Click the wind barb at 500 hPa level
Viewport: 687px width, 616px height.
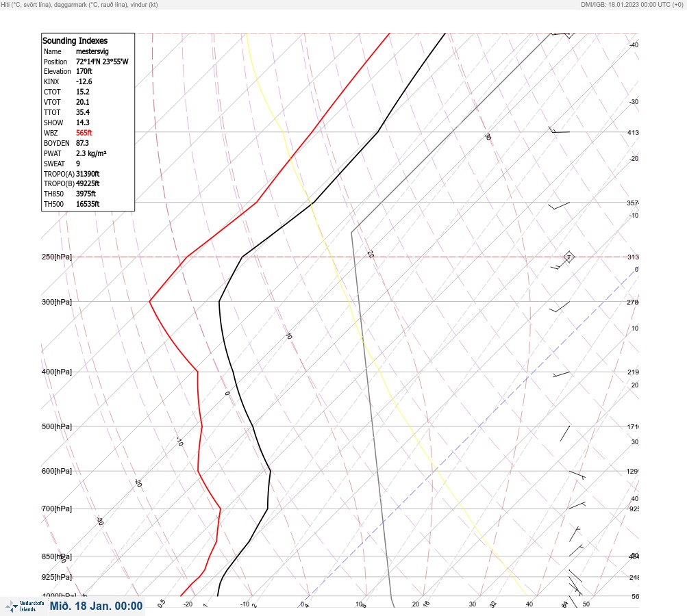tap(565, 433)
